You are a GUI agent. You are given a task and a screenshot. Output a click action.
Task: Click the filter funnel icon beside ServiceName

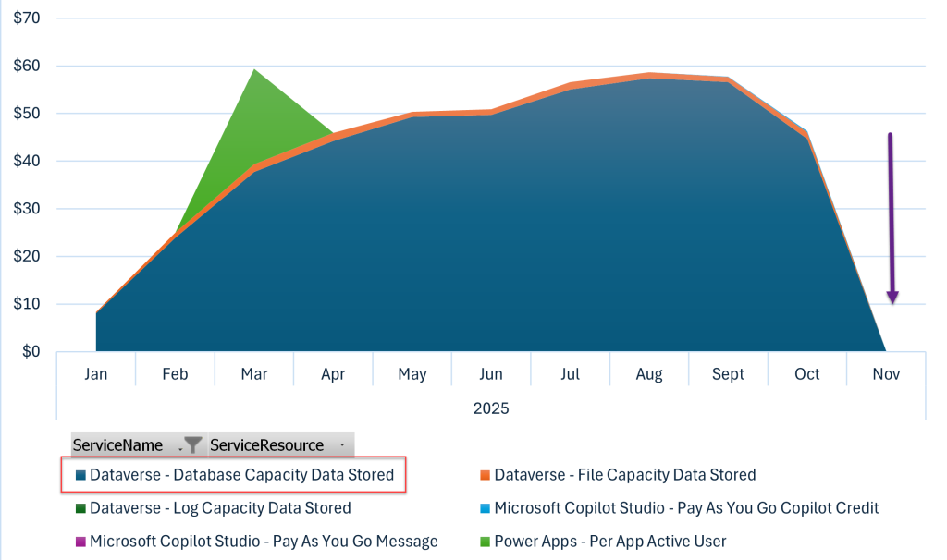tap(191, 445)
